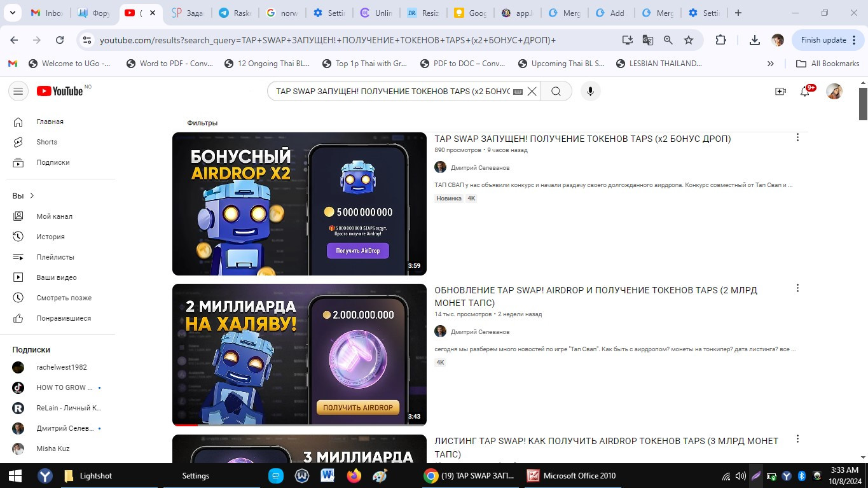Open the YouTube guide hamburger menu

pos(18,91)
